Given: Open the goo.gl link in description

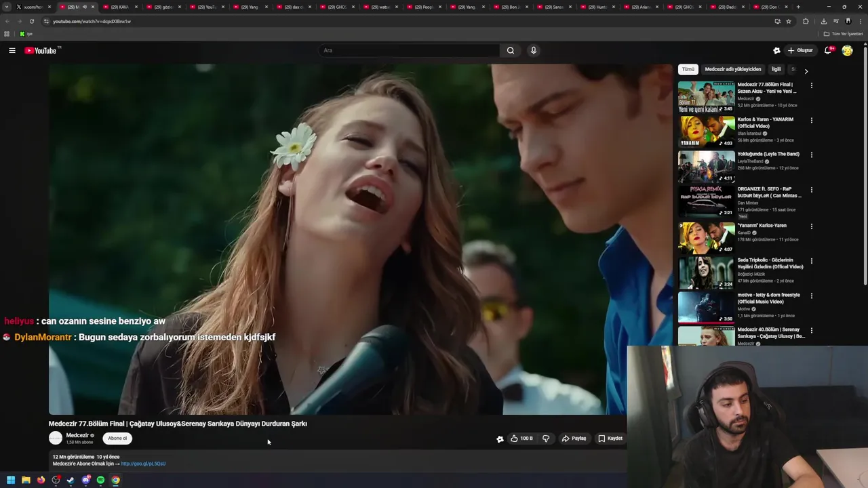Looking at the screenshot, I should pos(143,464).
